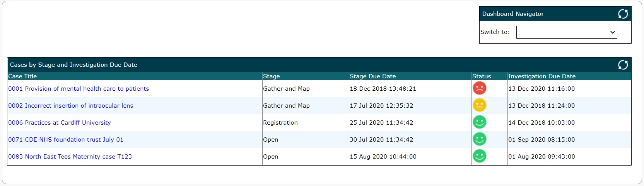Click the 13 Dec 2020 investigation due date

tap(542, 89)
